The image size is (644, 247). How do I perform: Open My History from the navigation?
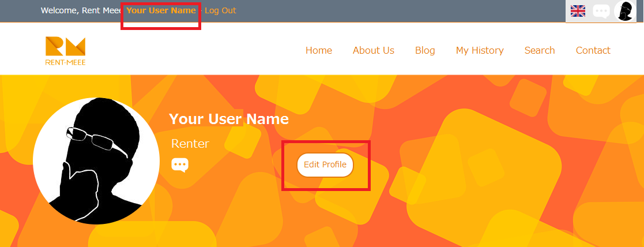tap(480, 51)
